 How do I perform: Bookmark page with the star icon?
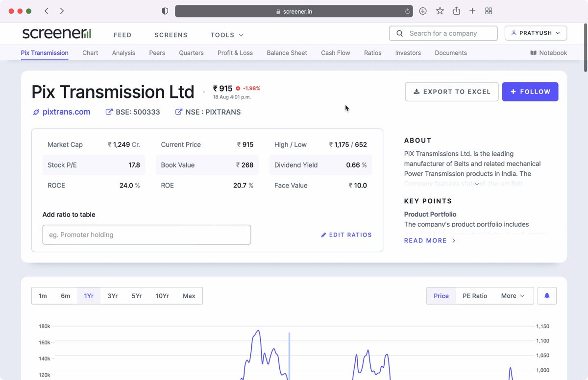pyautogui.click(x=440, y=11)
